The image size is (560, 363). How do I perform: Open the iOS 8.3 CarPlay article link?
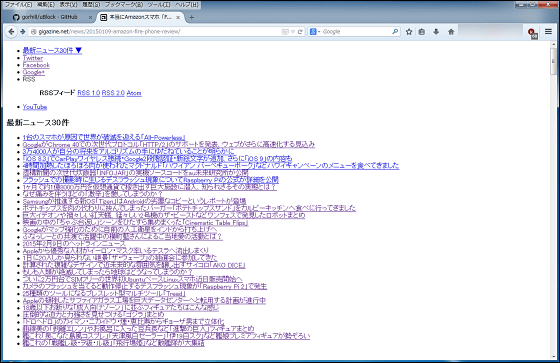pos(158,158)
